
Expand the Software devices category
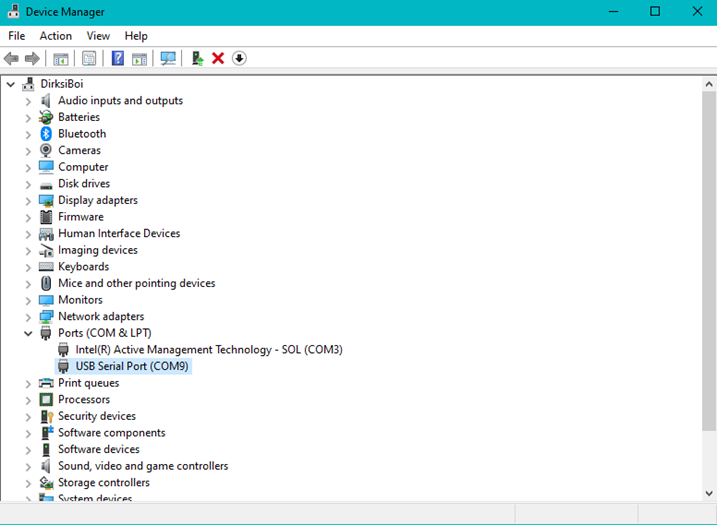click(28, 450)
